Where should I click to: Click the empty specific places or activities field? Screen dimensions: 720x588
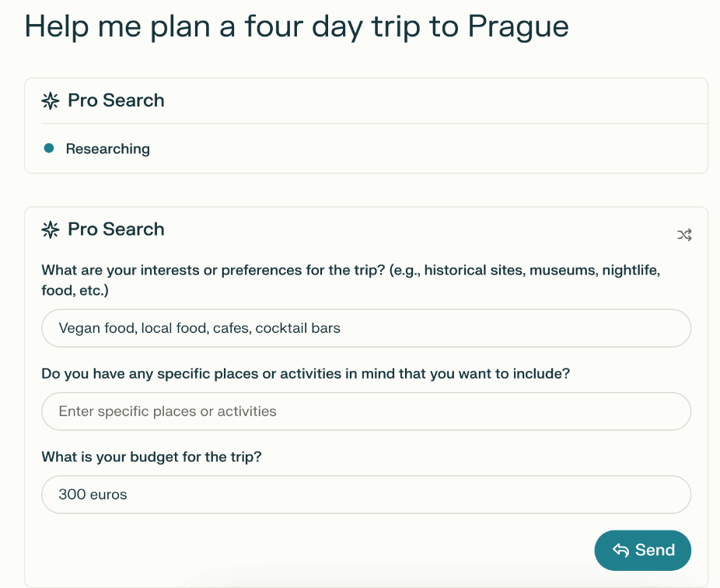[365, 411]
